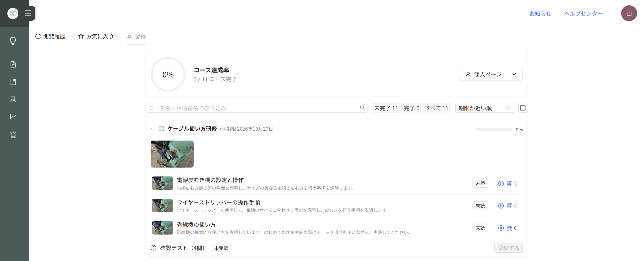Image resolution: width=644 pixels, height=261 pixels.
Task: Click the ケーブル使い方研修 course title
Action: (x=192, y=129)
